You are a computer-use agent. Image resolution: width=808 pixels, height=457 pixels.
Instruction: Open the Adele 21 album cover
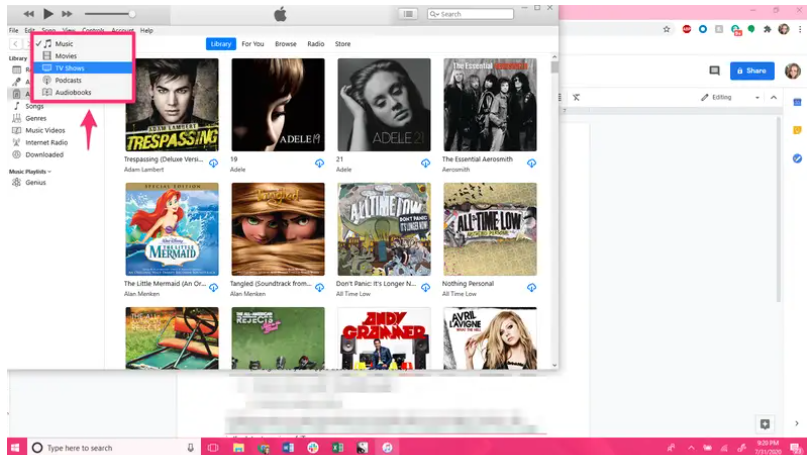384,105
